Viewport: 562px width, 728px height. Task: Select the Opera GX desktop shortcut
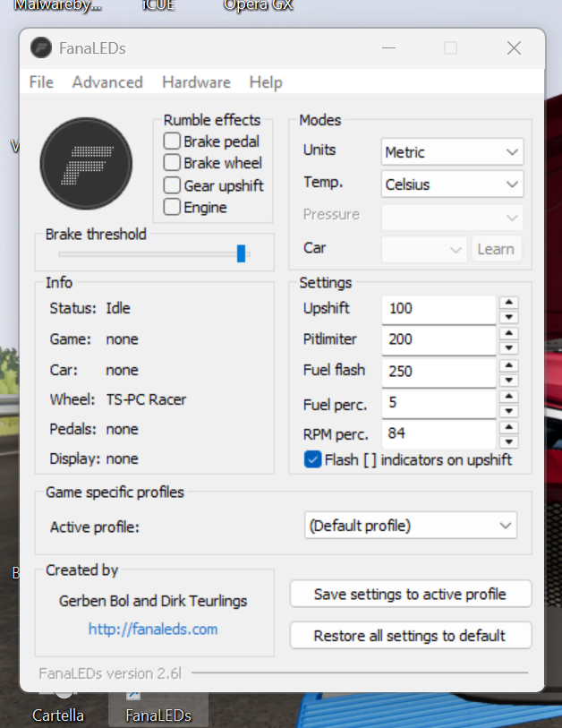(x=258, y=6)
